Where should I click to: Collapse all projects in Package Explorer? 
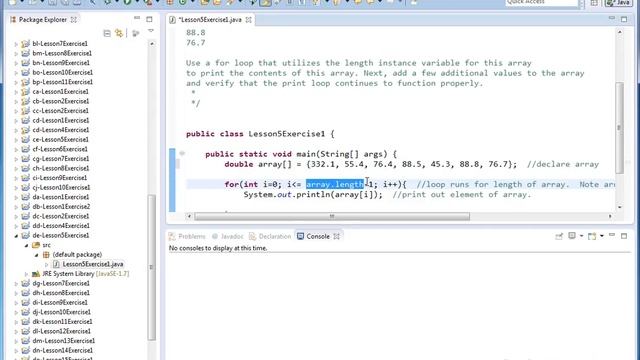tap(107, 33)
